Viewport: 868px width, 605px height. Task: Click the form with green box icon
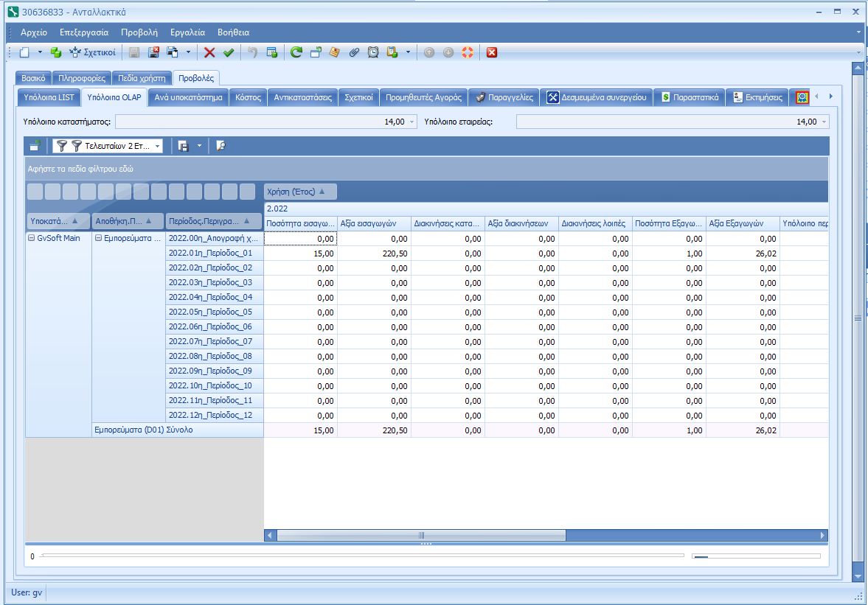coord(272,52)
